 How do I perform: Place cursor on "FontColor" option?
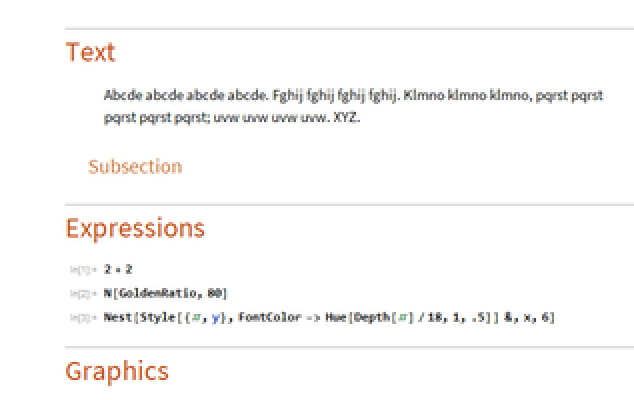pyautogui.click(x=265, y=317)
